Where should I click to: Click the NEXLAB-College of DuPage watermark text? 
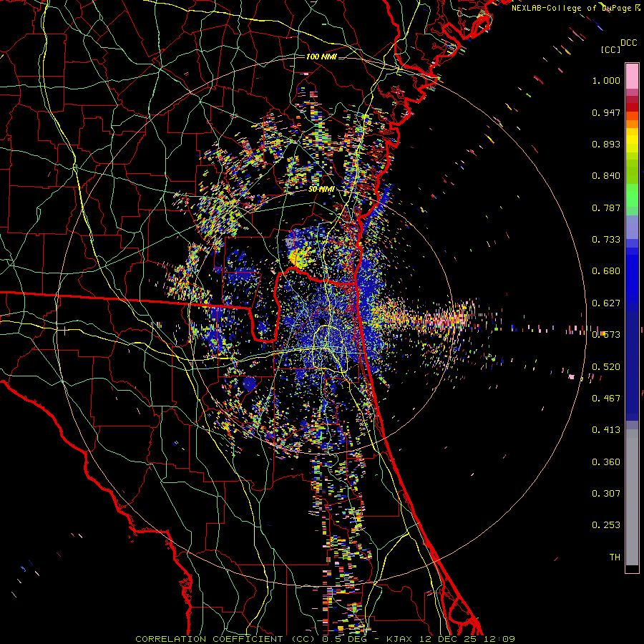[x=571, y=8]
